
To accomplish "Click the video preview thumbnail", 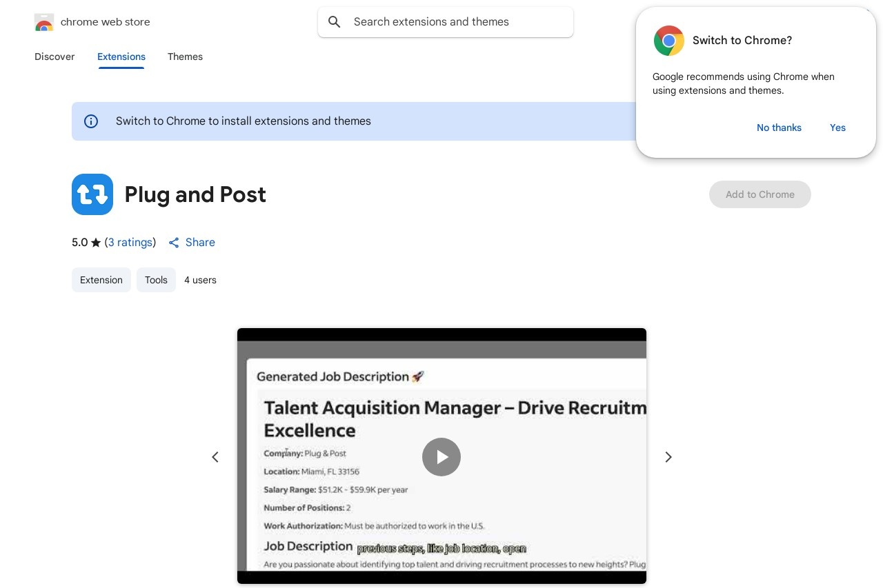I will tap(441, 456).
